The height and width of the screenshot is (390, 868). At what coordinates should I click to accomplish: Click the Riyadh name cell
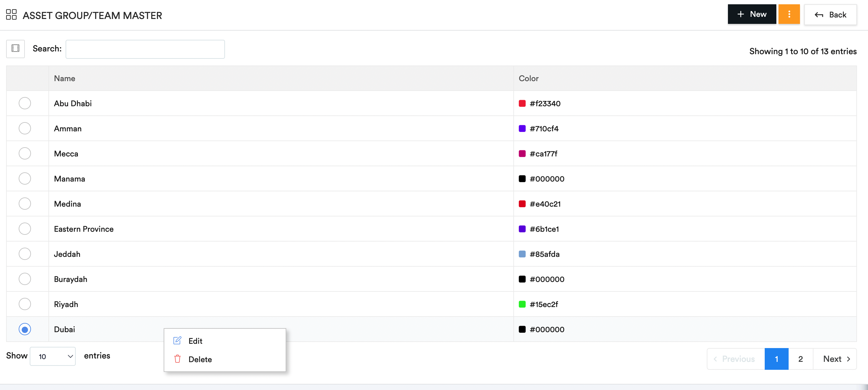click(x=281, y=304)
